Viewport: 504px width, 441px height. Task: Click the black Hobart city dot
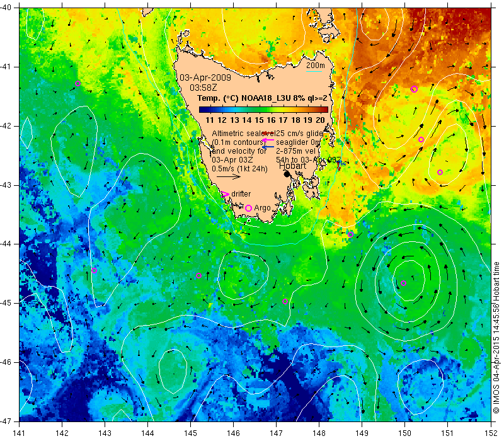tap(287, 174)
